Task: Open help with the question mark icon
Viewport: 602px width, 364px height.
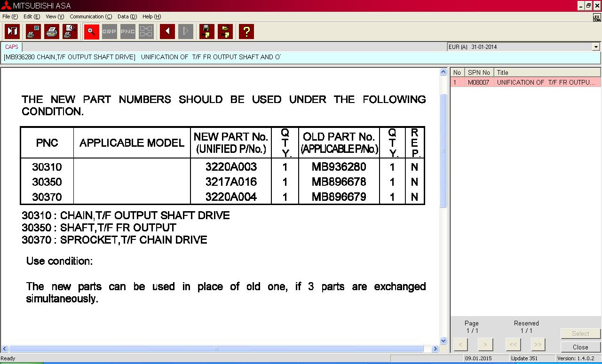Action: coord(246,32)
